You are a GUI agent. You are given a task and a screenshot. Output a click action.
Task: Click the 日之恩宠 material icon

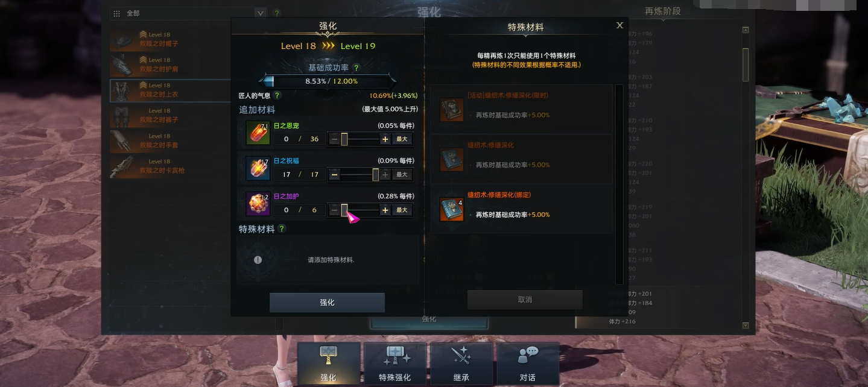point(258,133)
